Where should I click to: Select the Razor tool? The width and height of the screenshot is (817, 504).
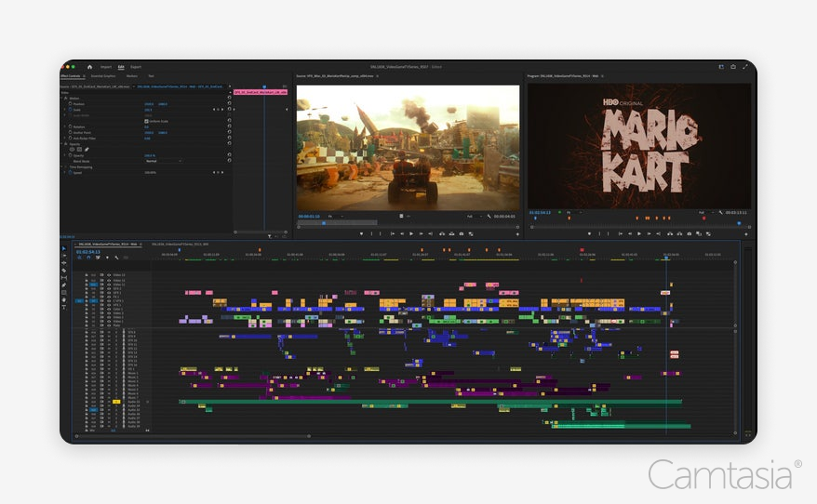(x=64, y=271)
